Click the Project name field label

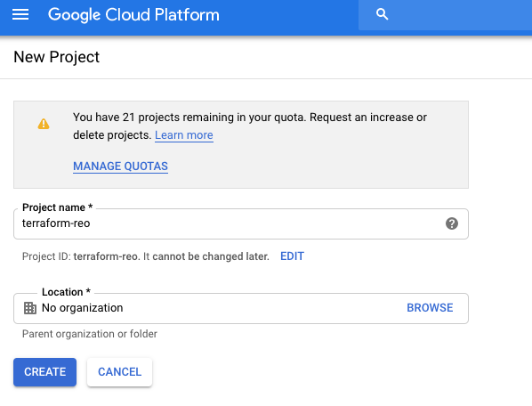(57, 207)
